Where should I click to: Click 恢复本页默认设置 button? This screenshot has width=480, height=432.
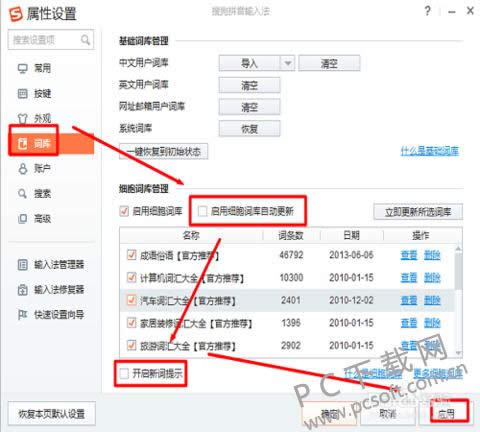click(52, 414)
